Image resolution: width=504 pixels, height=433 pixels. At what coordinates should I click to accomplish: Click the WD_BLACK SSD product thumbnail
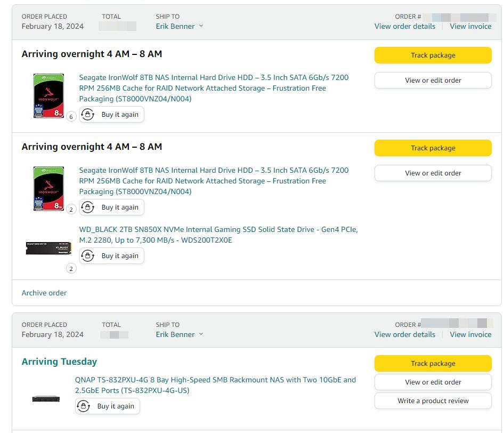[x=48, y=248]
